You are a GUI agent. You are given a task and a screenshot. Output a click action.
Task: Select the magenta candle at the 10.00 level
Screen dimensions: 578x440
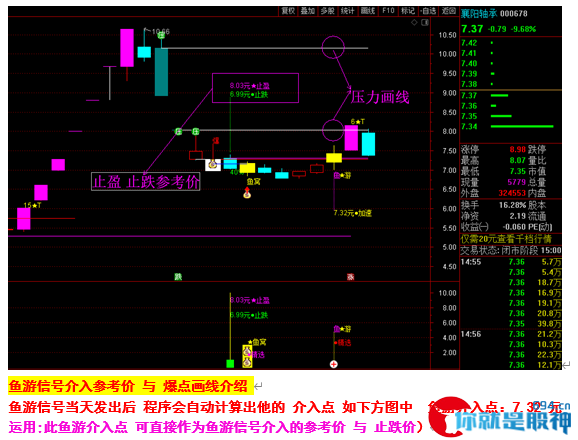[x=127, y=48]
